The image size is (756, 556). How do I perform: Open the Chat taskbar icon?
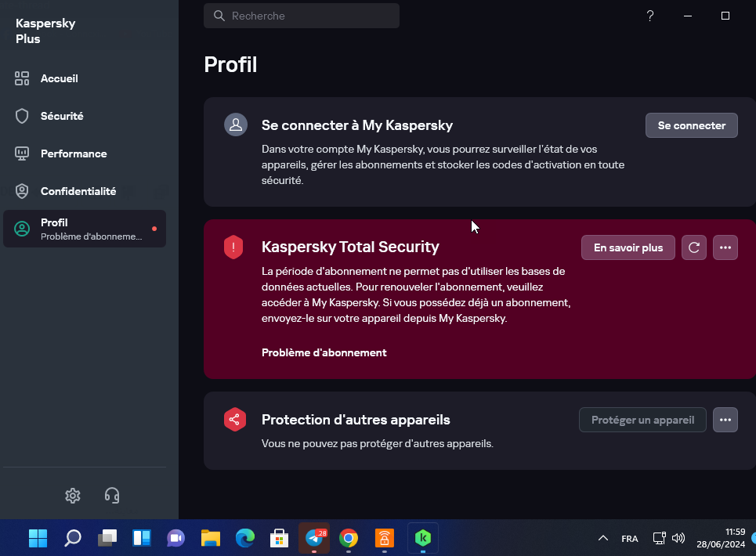(176, 538)
